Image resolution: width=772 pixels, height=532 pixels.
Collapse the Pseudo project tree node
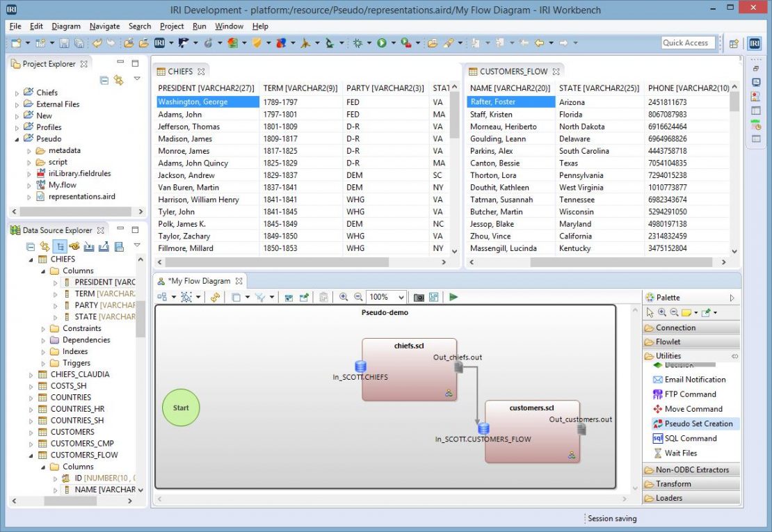(17, 139)
